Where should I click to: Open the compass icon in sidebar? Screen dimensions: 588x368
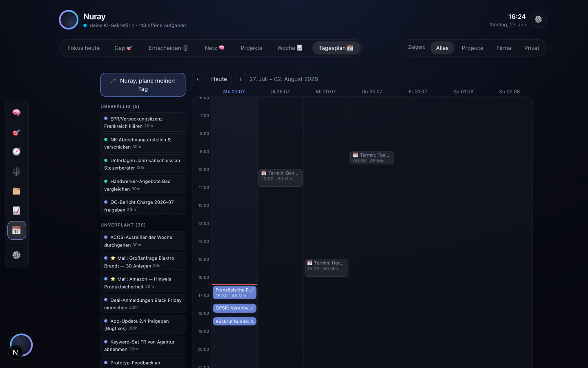[16, 152]
